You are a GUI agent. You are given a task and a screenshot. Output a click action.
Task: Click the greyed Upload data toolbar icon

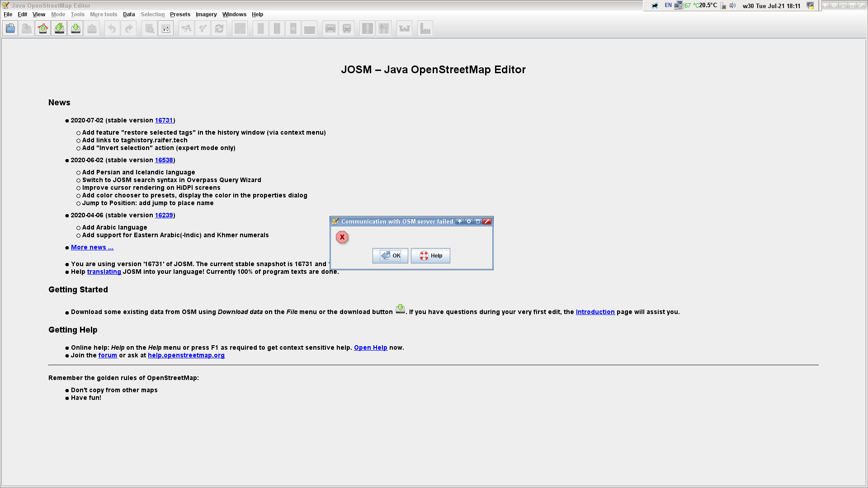click(x=92, y=28)
